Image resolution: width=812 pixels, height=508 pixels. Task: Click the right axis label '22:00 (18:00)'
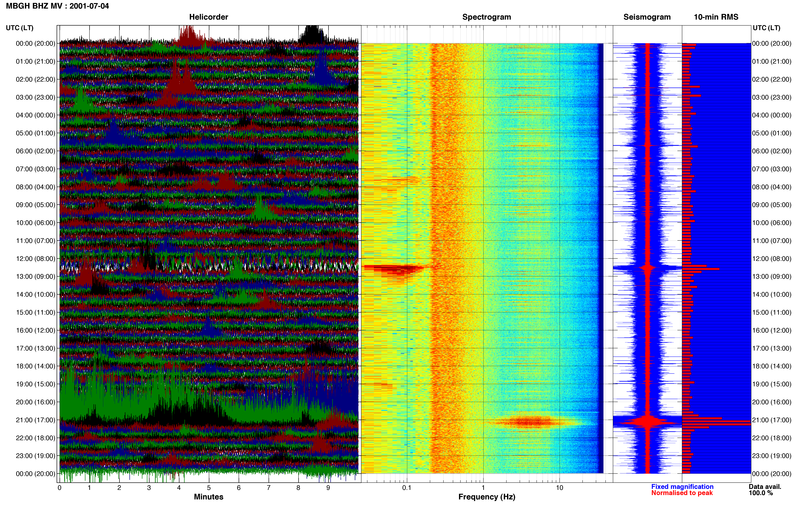[x=772, y=438]
